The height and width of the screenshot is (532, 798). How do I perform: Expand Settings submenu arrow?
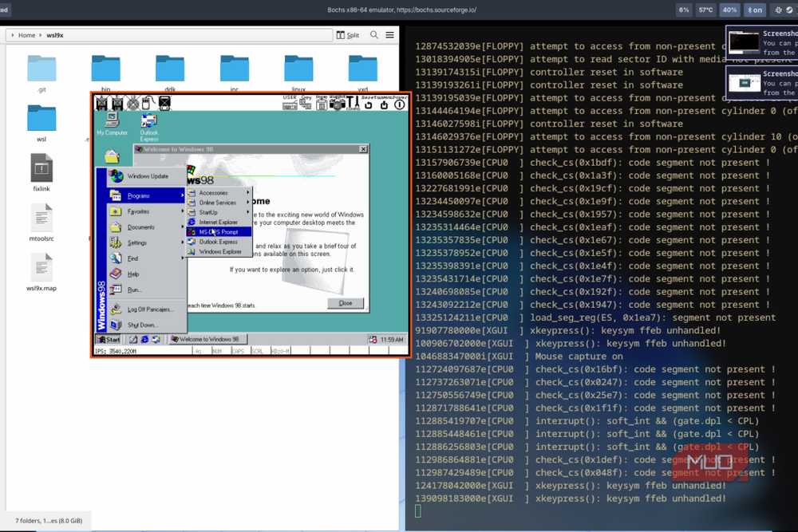coord(182,242)
